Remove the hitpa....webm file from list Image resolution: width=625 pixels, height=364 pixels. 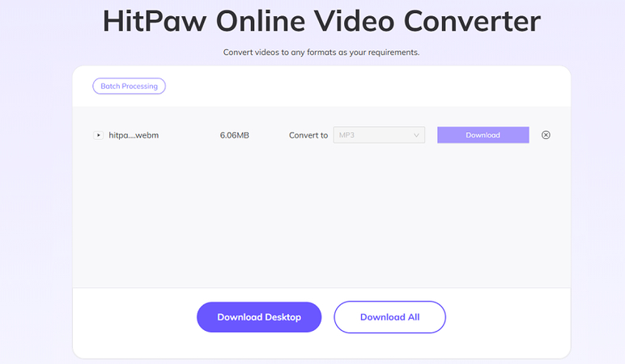pyautogui.click(x=546, y=135)
